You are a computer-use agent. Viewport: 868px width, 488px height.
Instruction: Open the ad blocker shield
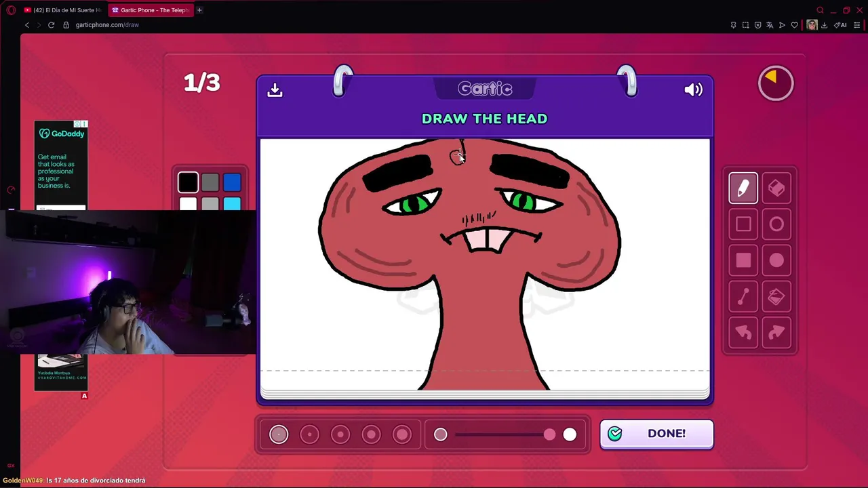click(x=757, y=25)
